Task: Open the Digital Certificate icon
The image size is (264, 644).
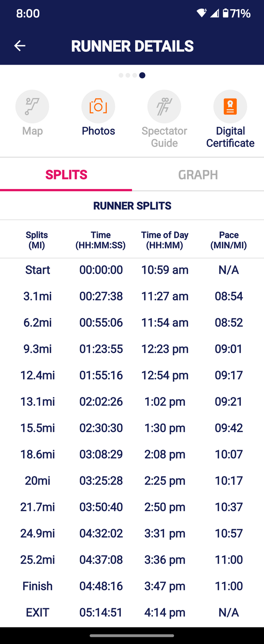Action: click(x=230, y=106)
